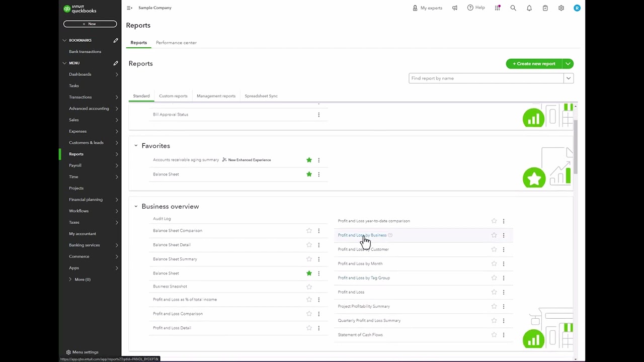The width and height of the screenshot is (644, 362).
Task: Open the apps grid icon
Action: coord(498,8)
